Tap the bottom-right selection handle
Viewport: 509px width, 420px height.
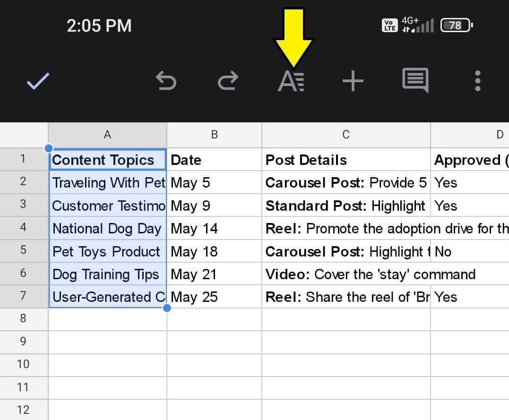[167, 308]
